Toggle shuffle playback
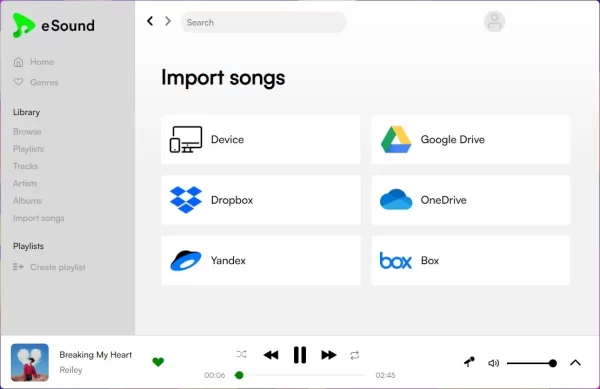The height and width of the screenshot is (389, 600). pyautogui.click(x=241, y=355)
